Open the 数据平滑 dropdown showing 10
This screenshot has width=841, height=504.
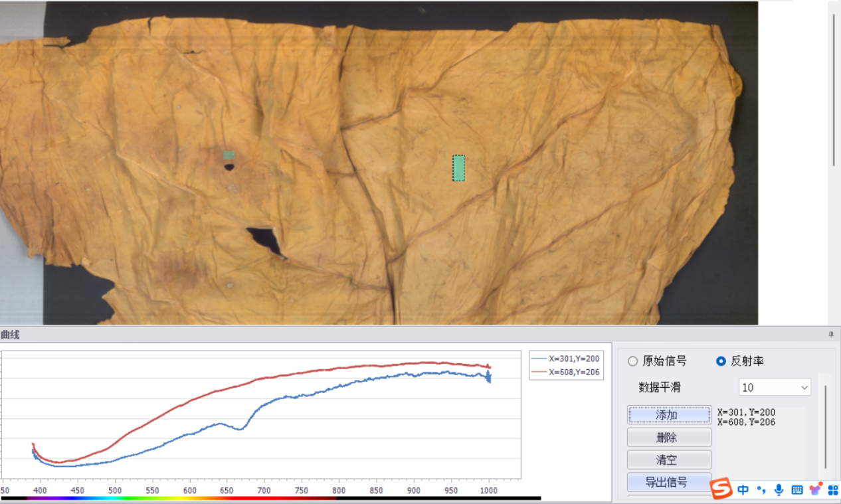[x=775, y=387]
